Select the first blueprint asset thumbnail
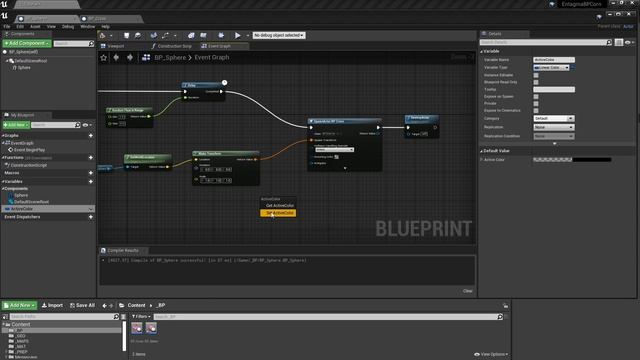The width and height of the screenshot is (640, 360). 137,328
